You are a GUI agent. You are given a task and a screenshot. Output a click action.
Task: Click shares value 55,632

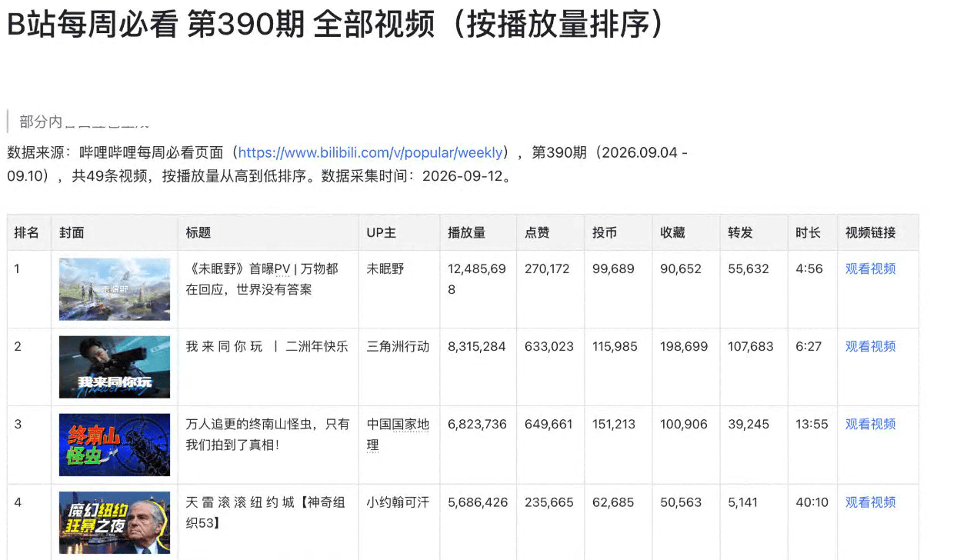[749, 268]
